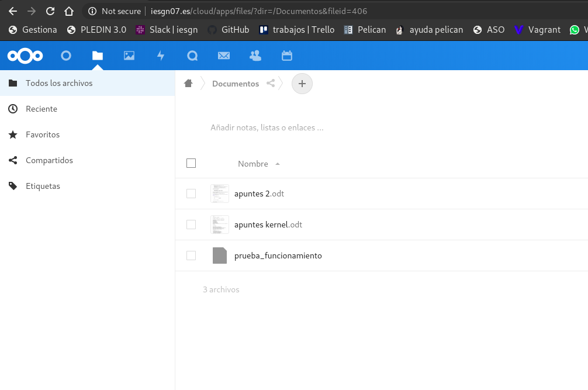Open the Mail envelope icon
Image resolution: width=588 pixels, height=390 pixels.
pyautogui.click(x=224, y=56)
